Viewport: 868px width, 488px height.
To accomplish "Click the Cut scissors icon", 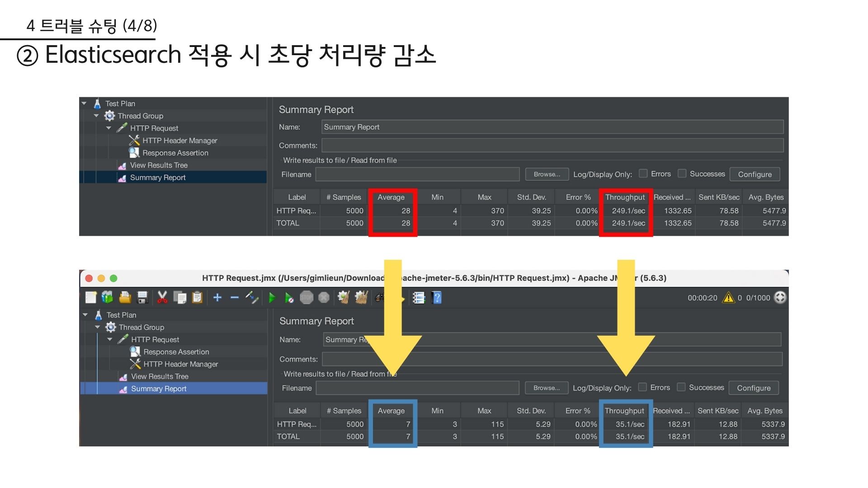I will [x=162, y=297].
